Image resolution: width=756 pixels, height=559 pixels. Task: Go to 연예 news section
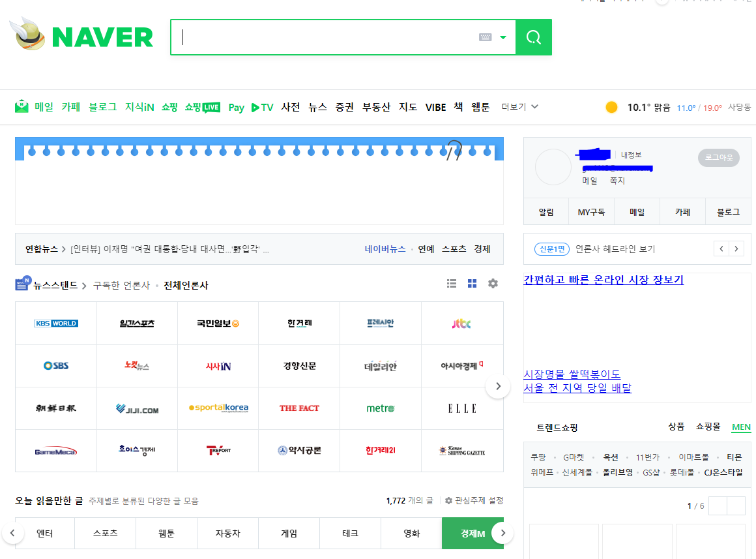click(x=426, y=249)
